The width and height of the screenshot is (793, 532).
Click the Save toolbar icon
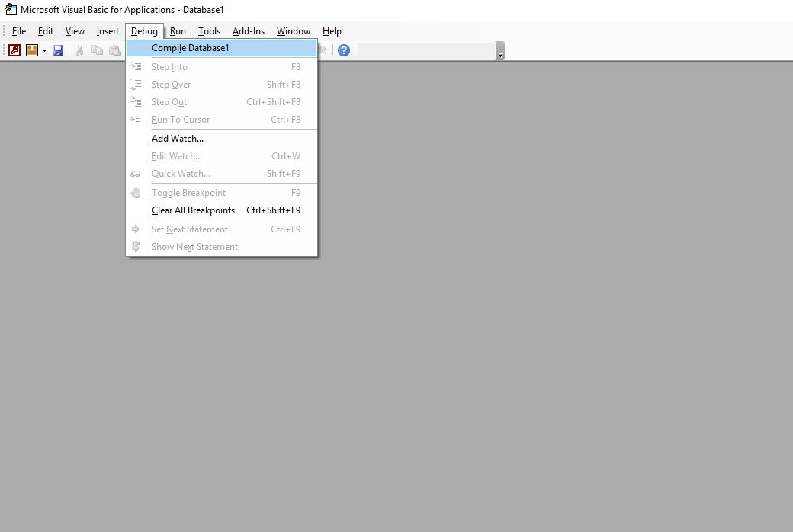[x=58, y=50]
